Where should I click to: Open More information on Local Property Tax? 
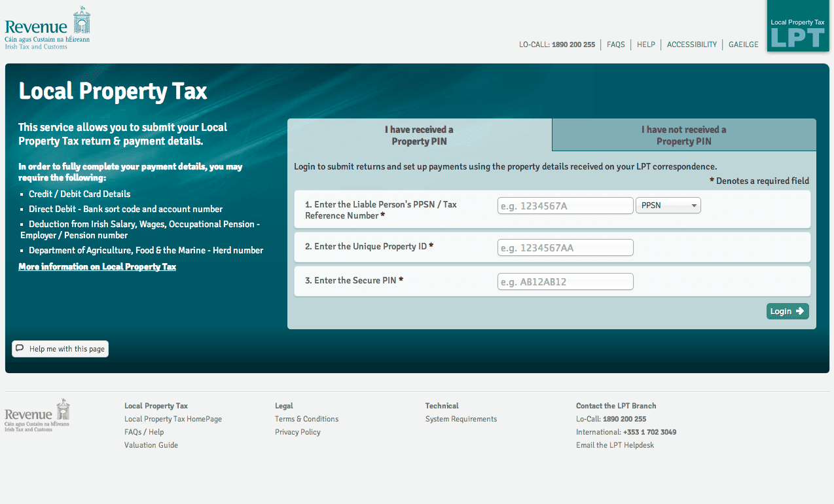click(x=97, y=266)
